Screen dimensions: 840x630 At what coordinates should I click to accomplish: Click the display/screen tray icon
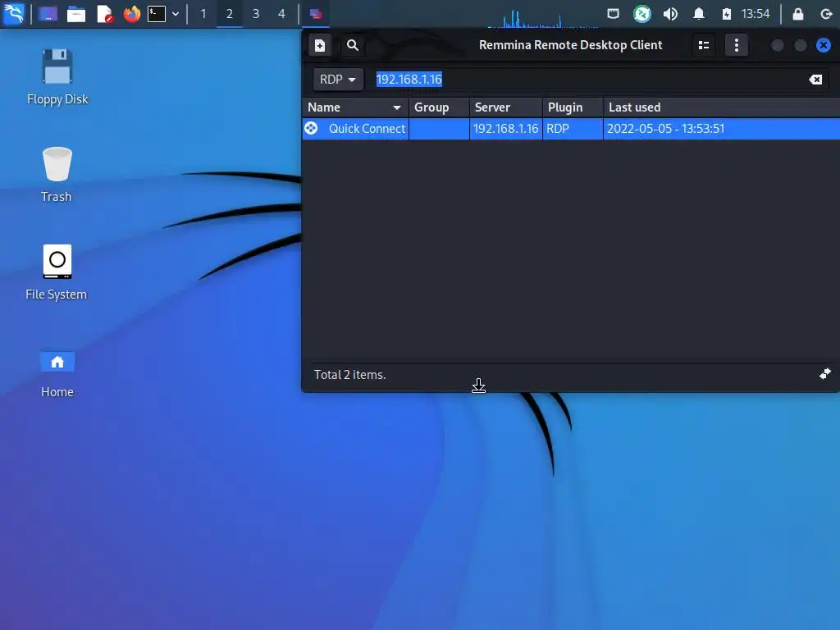614,13
